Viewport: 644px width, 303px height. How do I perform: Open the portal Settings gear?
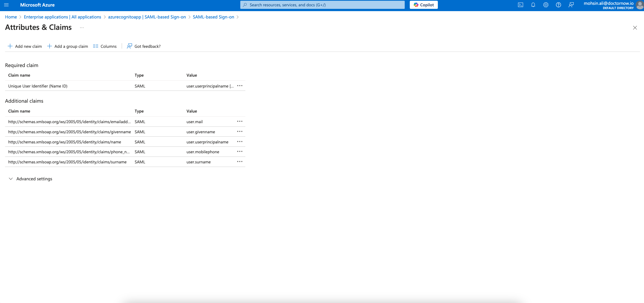pyautogui.click(x=546, y=5)
